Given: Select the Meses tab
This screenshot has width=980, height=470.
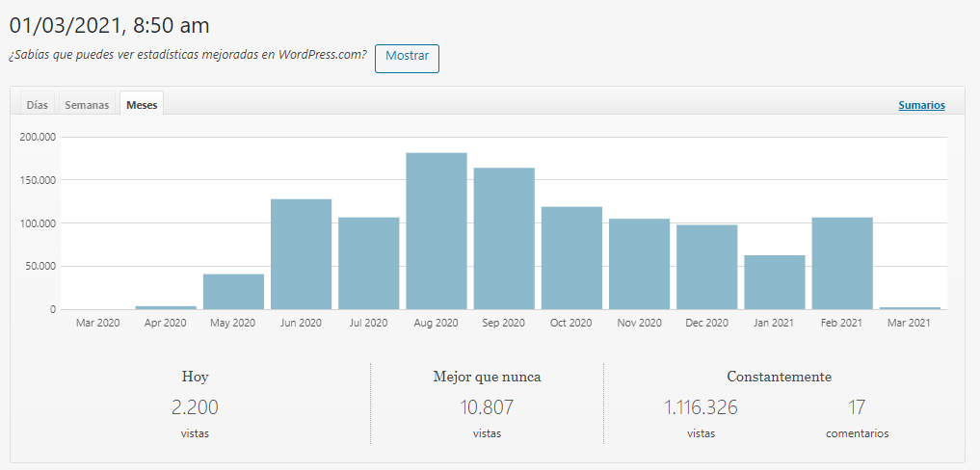Looking at the screenshot, I should pos(142,105).
